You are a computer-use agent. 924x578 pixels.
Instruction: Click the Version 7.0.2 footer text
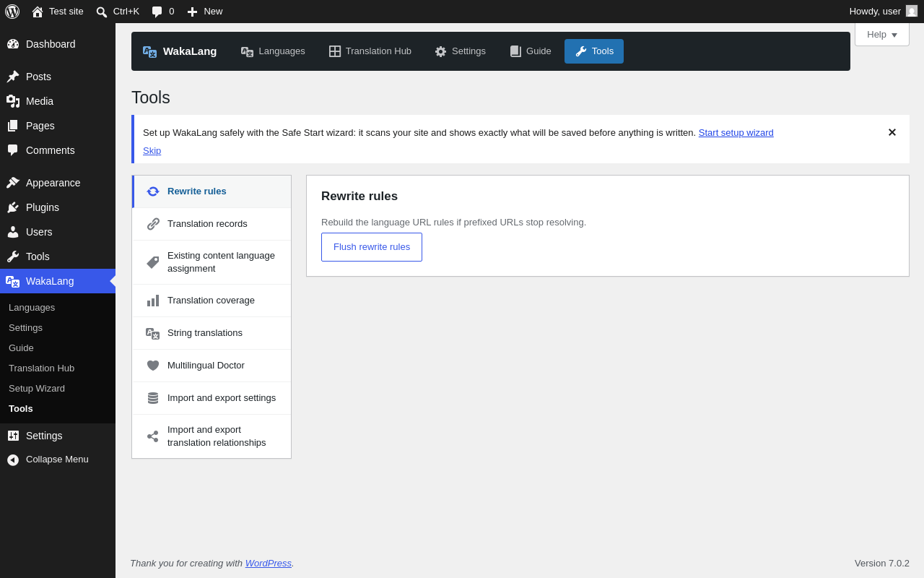click(882, 564)
